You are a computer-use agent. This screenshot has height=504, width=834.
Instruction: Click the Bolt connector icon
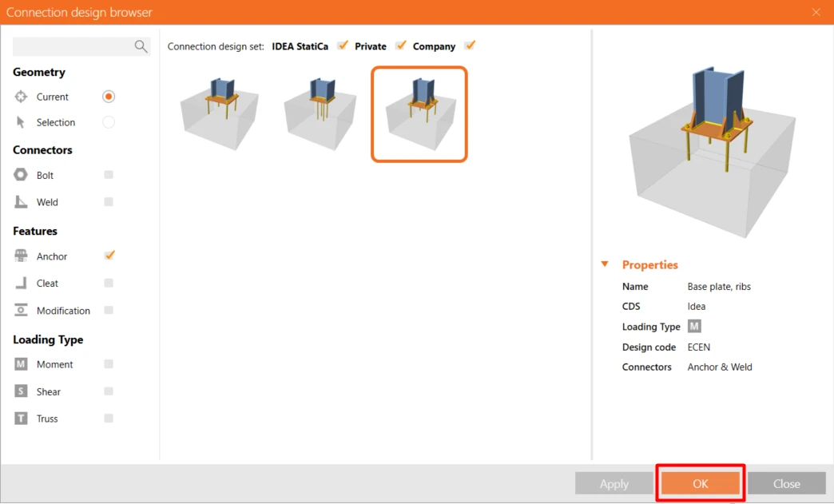pyautogui.click(x=21, y=175)
